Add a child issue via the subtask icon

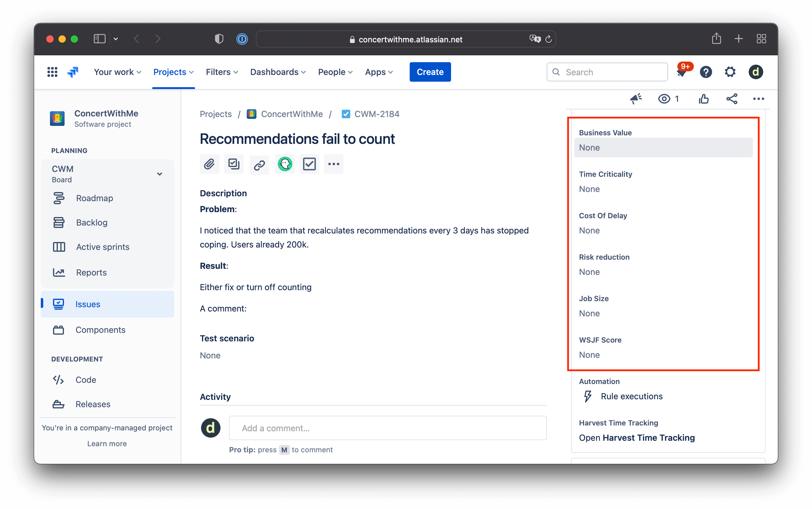click(234, 164)
